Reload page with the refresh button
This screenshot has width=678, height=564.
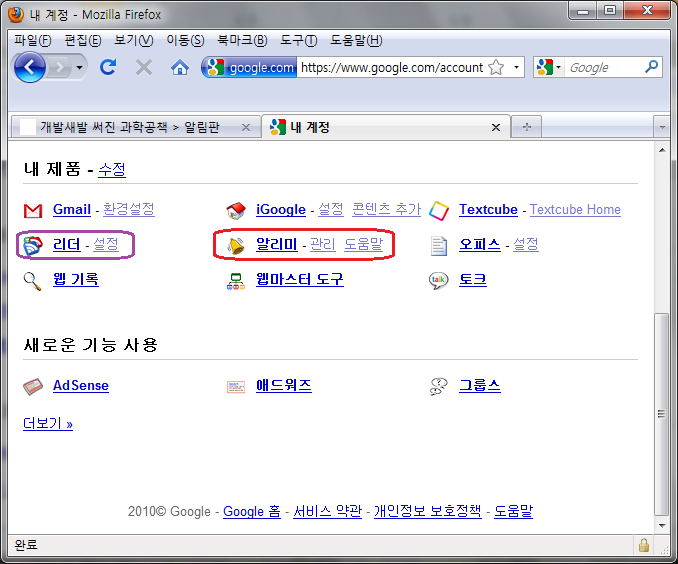pos(108,67)
